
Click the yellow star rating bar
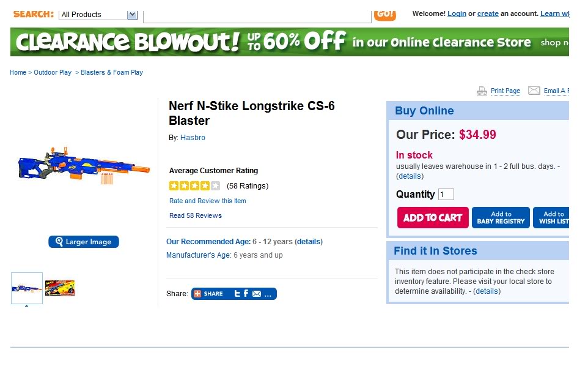(194, 185)
